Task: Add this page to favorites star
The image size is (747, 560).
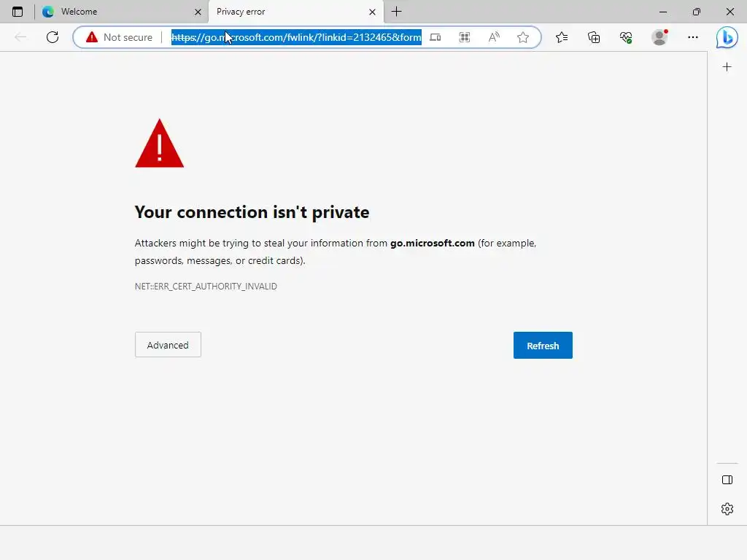Action: point(522,37)
